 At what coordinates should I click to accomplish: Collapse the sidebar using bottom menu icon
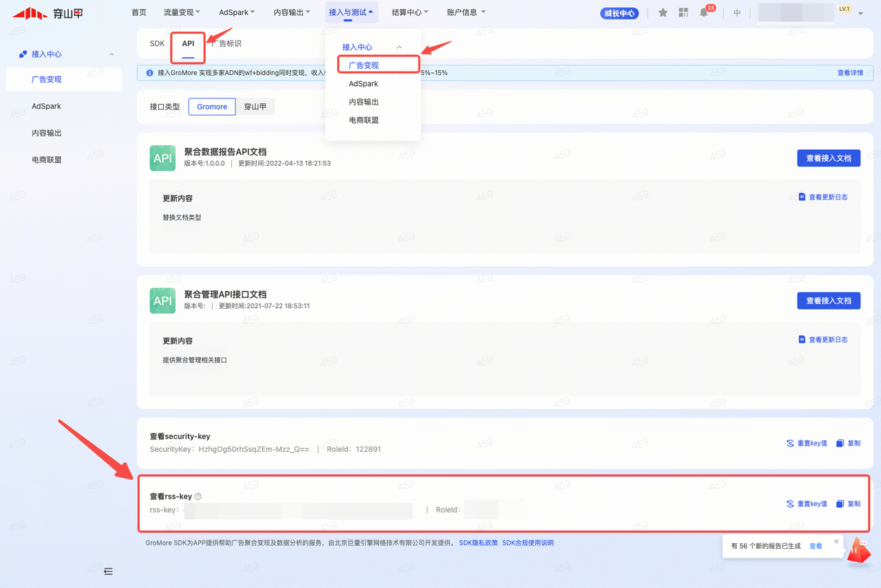tap(108, 571)
